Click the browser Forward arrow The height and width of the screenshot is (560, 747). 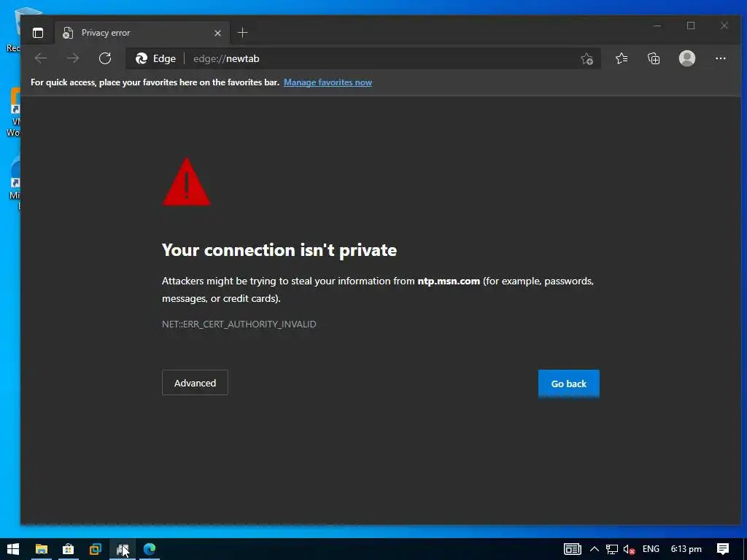point(73,58)
